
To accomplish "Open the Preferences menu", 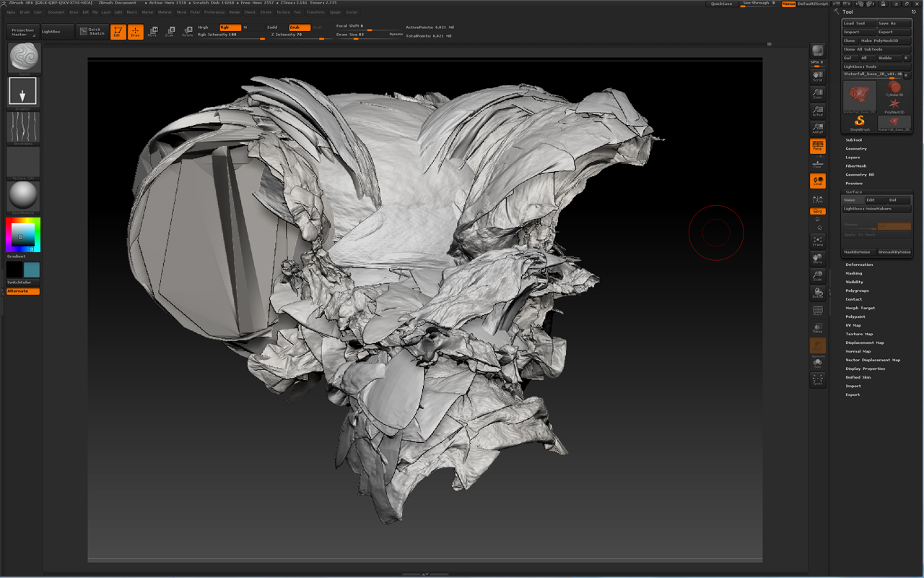I will pyautogui.click(x=214, y=12).
